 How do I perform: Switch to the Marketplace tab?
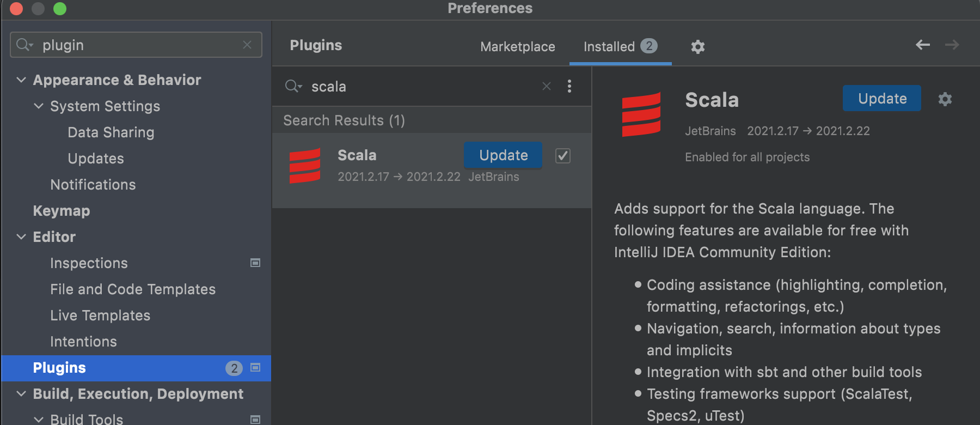pos(517,47)
